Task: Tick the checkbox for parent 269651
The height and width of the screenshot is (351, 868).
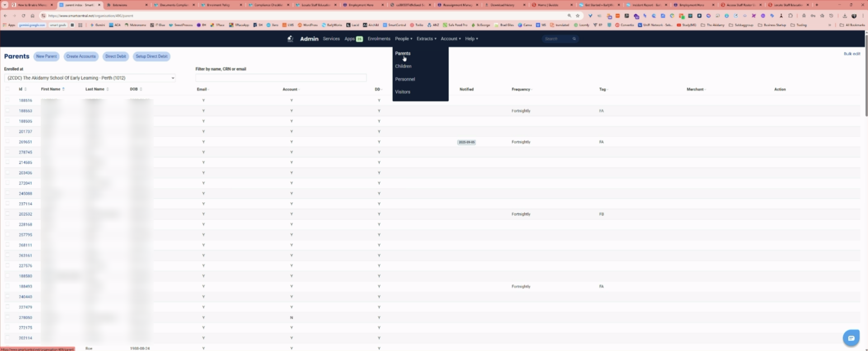Action: point(7,142)
